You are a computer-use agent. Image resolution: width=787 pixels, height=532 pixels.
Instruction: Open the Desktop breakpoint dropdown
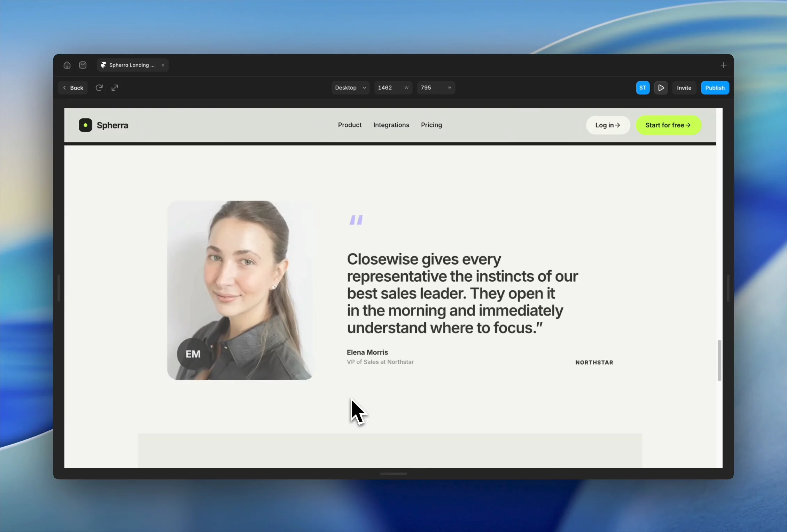[350, 88]
